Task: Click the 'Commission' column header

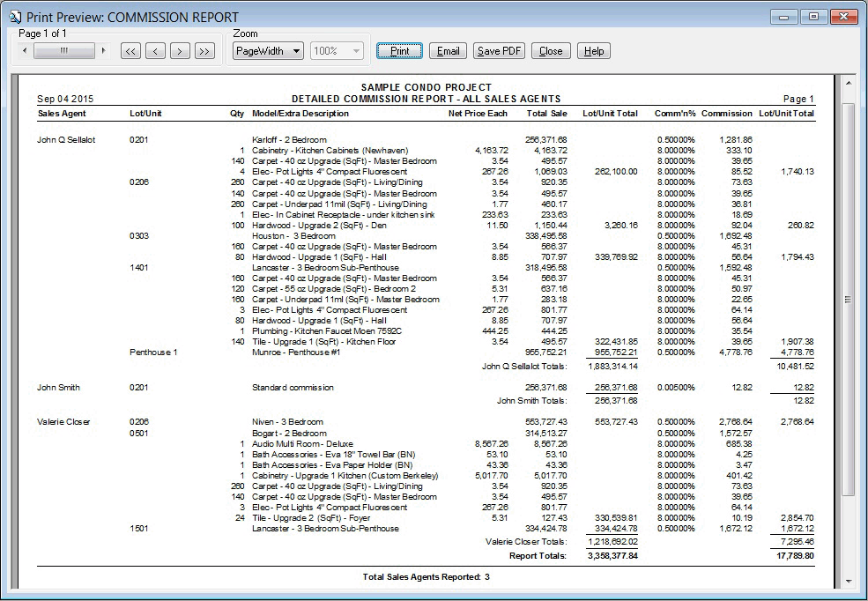Action: [727, 114]
